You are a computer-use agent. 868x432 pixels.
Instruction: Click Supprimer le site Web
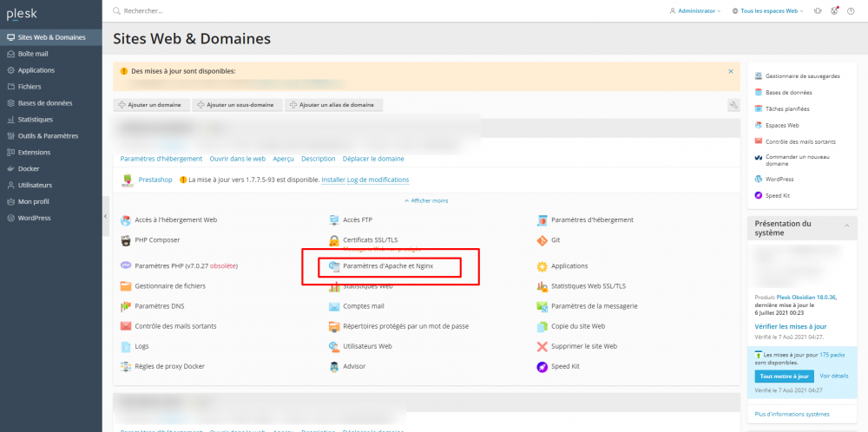pos(584,346)
